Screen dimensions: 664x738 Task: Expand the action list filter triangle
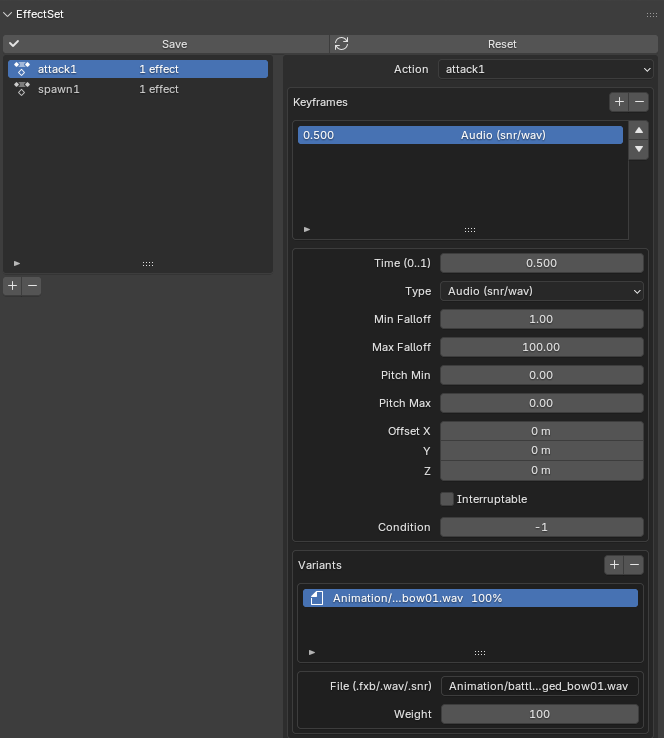tap(17, 264)
